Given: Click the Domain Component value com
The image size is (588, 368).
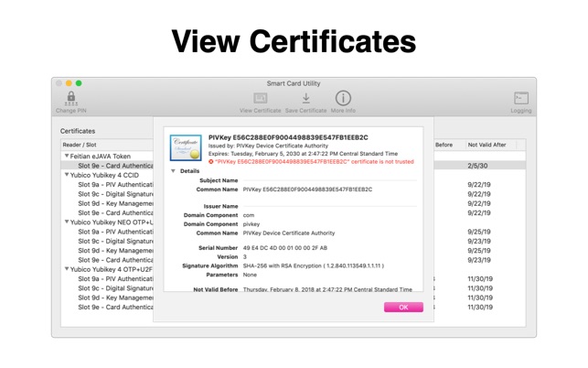Looking at the screenshot, I should 249,215.
